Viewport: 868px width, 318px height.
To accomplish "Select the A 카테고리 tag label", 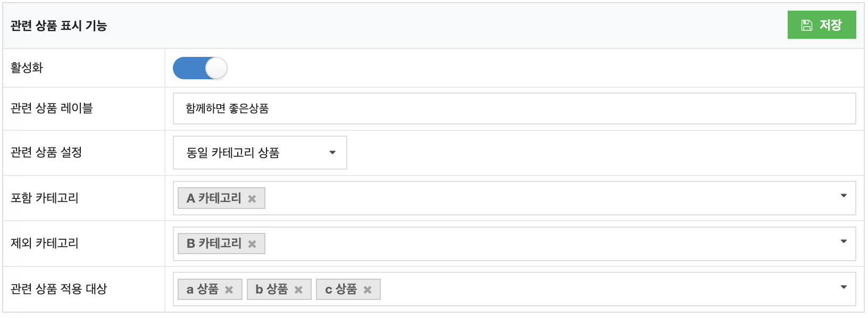I will 214,198.
